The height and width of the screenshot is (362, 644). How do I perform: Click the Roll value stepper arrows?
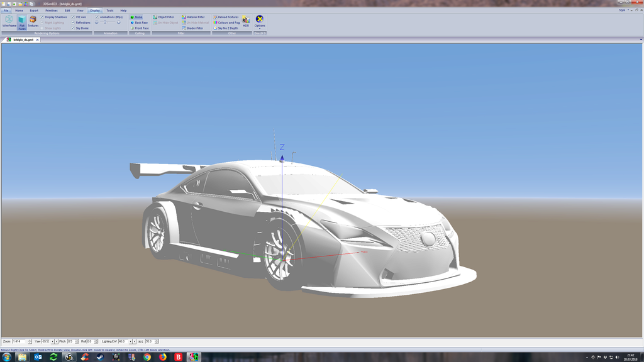click(96, 341)
